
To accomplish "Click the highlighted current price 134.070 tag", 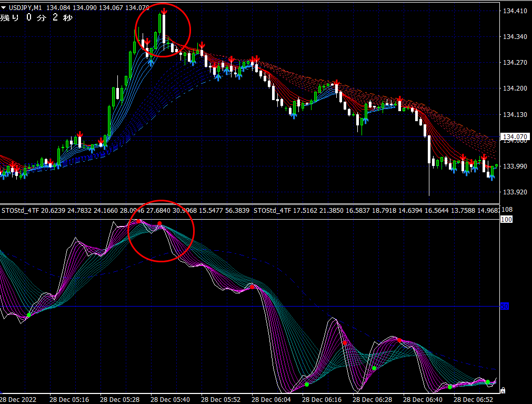I will (x=515, y=137).
